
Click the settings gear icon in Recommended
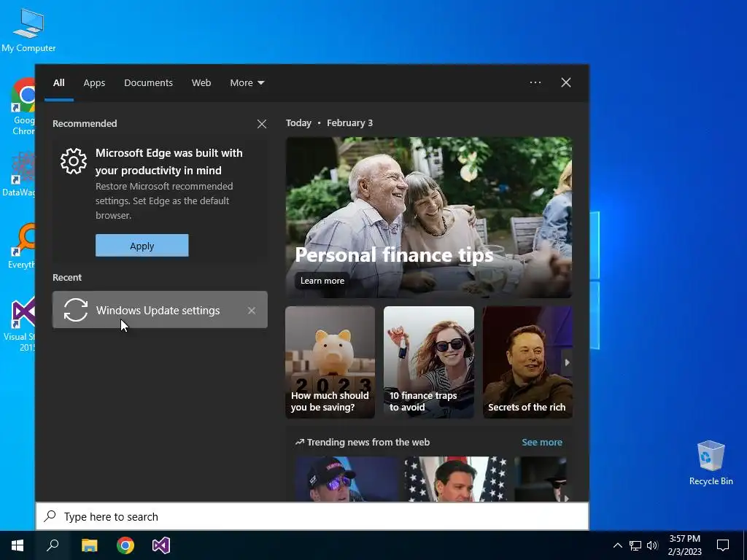pyautogui.click(x=74, y=161)
